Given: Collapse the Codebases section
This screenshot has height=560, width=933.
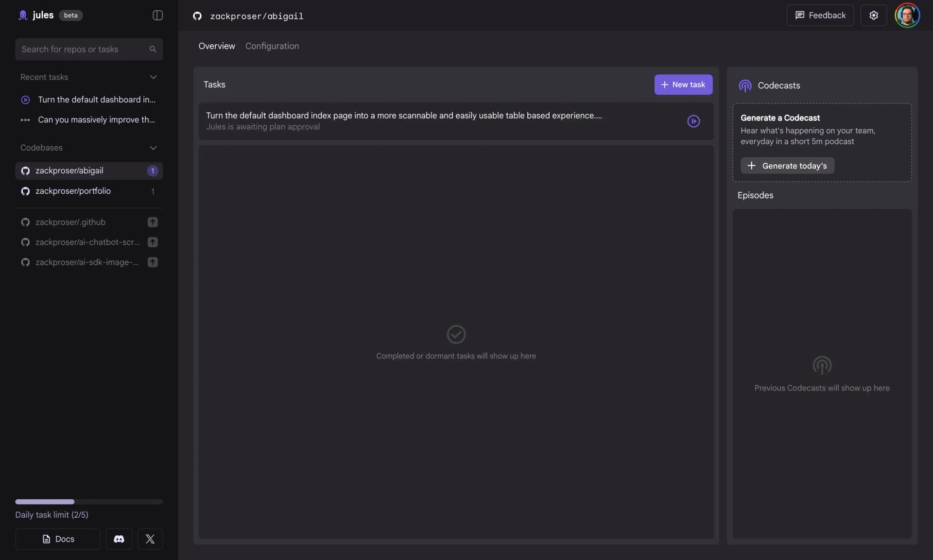Looking at the screenshot, I should [153, 148].
